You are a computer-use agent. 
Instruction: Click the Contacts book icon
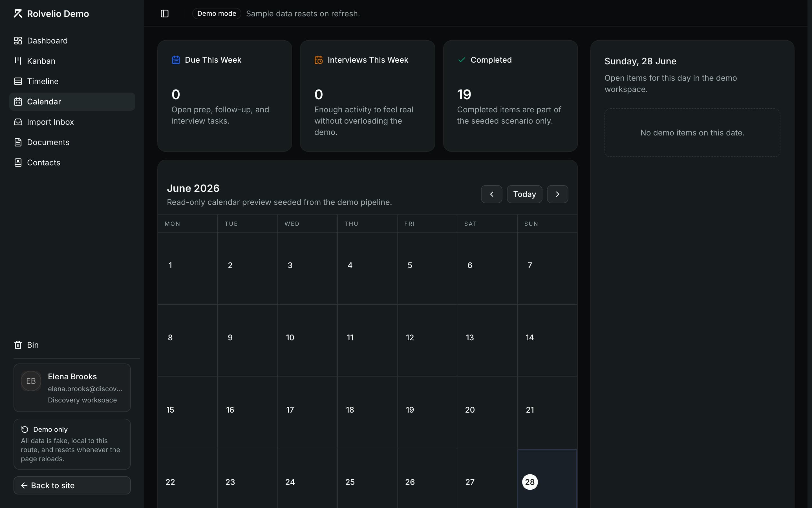coord(18,163)
